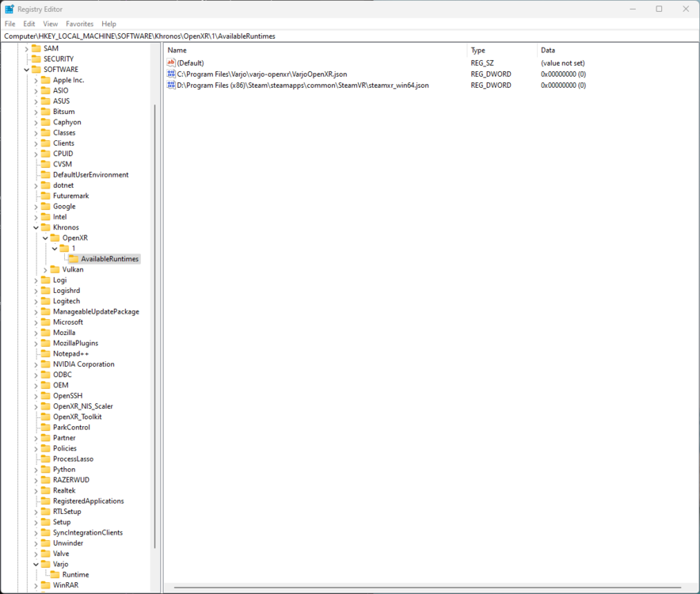Select the DefaultUserEnvironment key label

pyautogui.click(x=90, y=174)
